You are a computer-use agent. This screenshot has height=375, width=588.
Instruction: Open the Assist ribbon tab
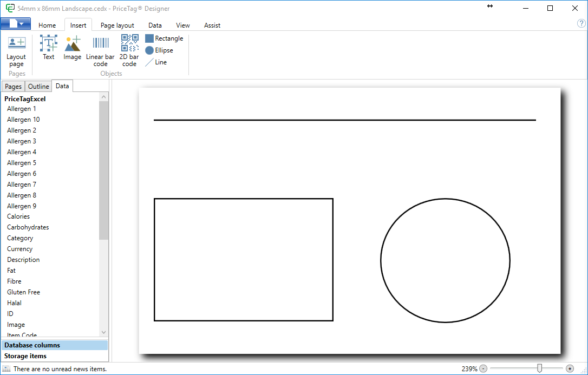tap(212, 25)
